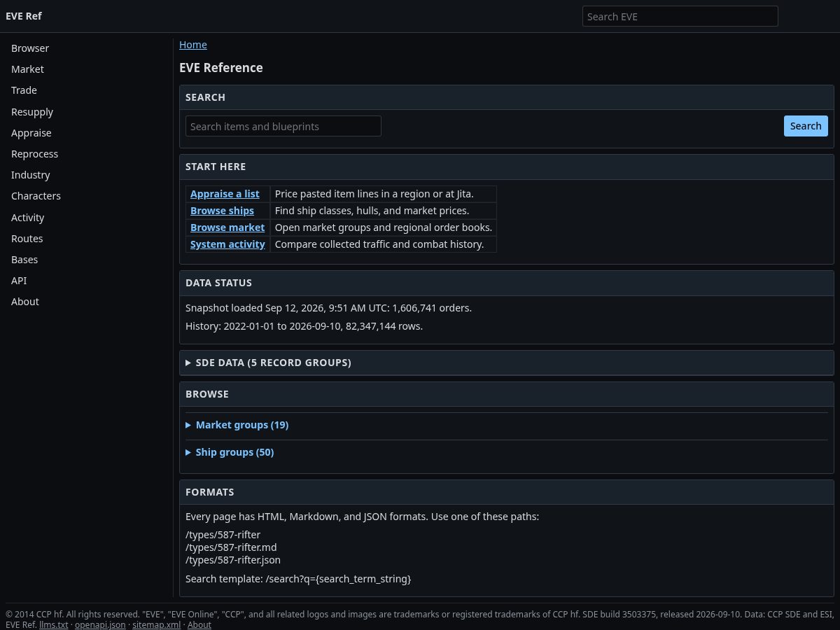
Task: Open Resupply in the sidebar
Action: point(32,112)
